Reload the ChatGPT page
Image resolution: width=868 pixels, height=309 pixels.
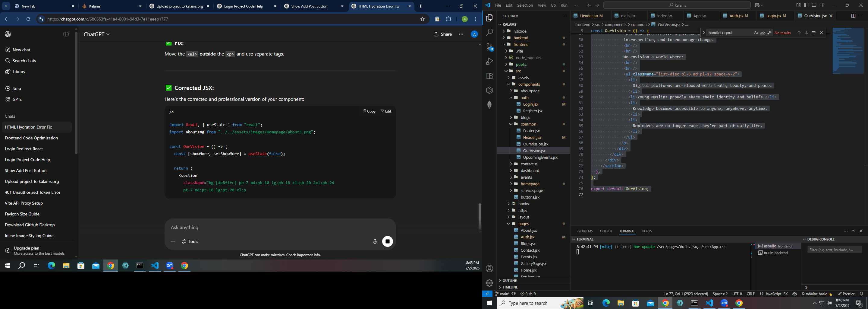[x=29, y=19]
